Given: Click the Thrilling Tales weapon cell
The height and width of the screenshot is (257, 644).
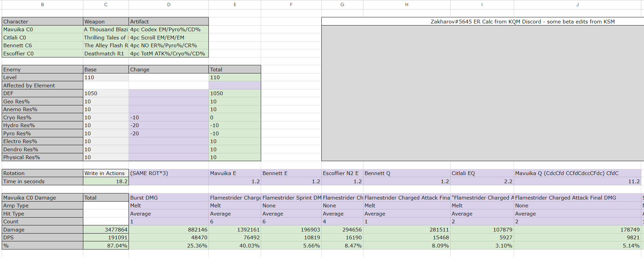Looking at the screenshot, I should pyautogui.click(x=106, y=37).
